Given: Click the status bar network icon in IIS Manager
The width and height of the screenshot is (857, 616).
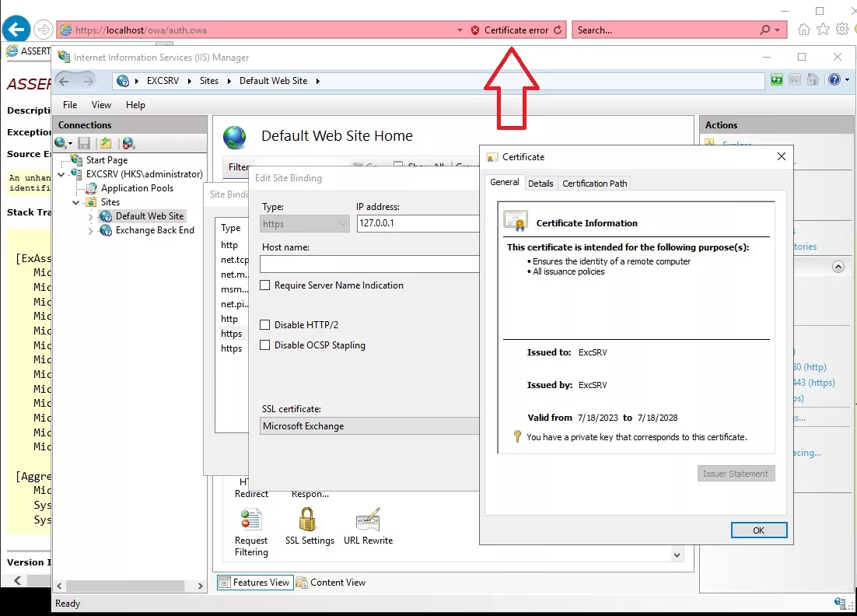Looking at the screenshot, I should 840,603.
